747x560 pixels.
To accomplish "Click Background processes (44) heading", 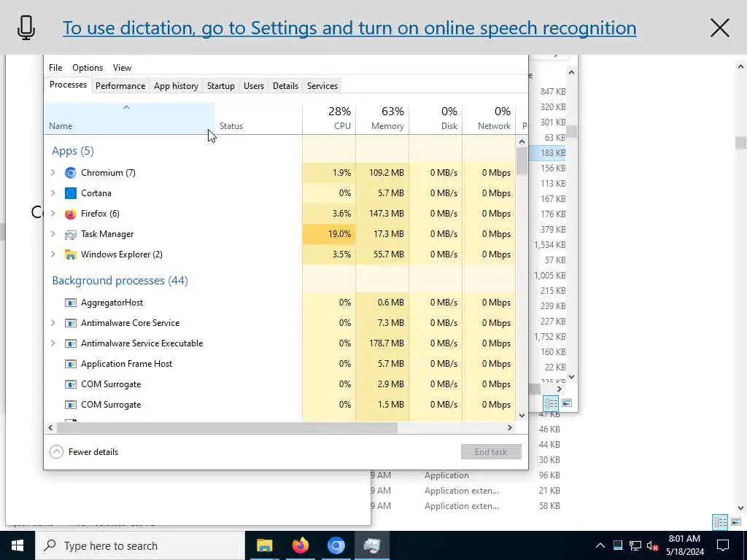I will pos(120,281).
